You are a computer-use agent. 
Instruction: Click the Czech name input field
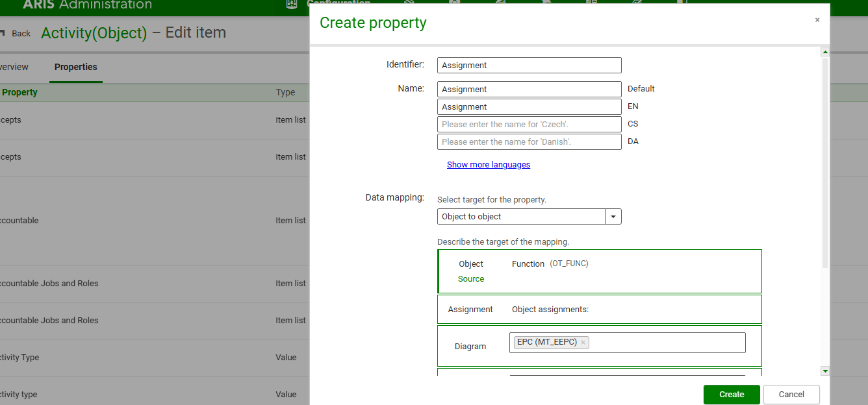[x=529, y=124]
